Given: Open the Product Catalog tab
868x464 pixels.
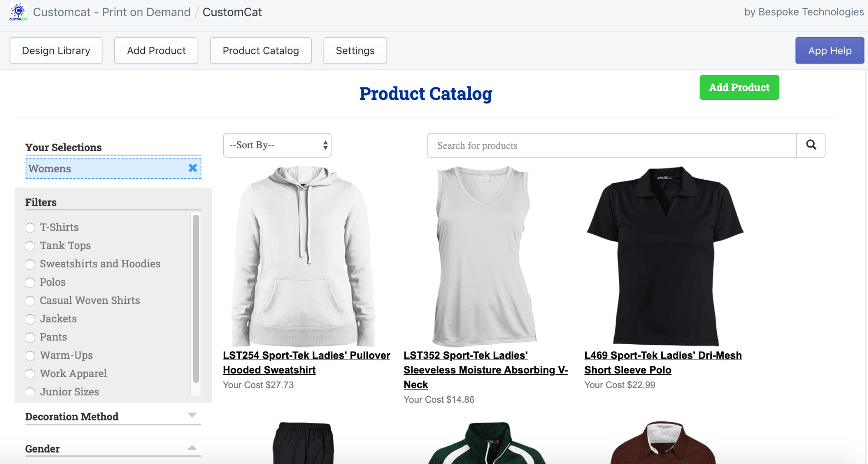Looking at the screenshot, I should pos(260,50).
